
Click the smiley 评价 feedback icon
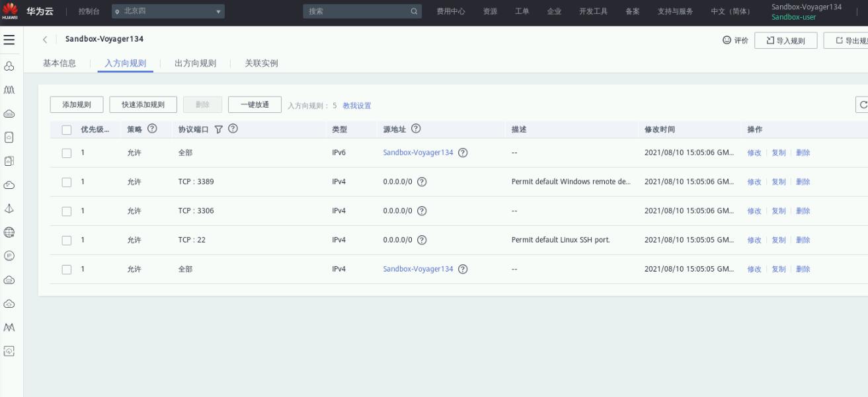pyautogui.click(x=728, y=40)
